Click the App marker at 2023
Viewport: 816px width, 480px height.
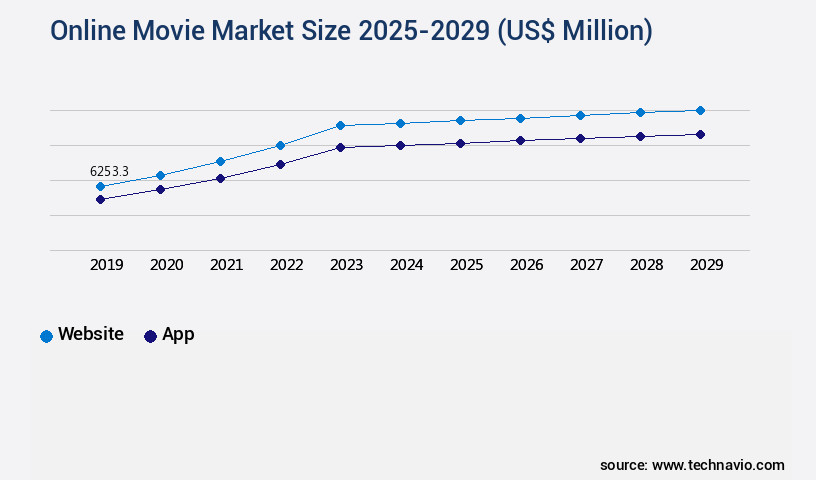(340, 147)
